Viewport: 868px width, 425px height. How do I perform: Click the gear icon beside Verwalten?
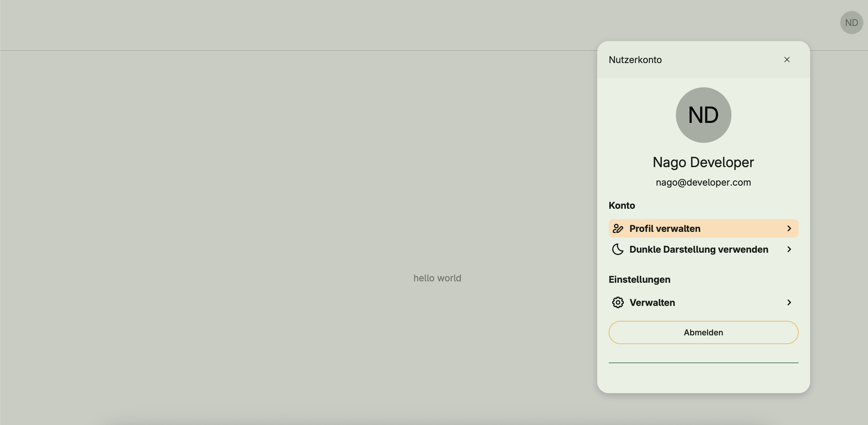[x=618, y=302]
